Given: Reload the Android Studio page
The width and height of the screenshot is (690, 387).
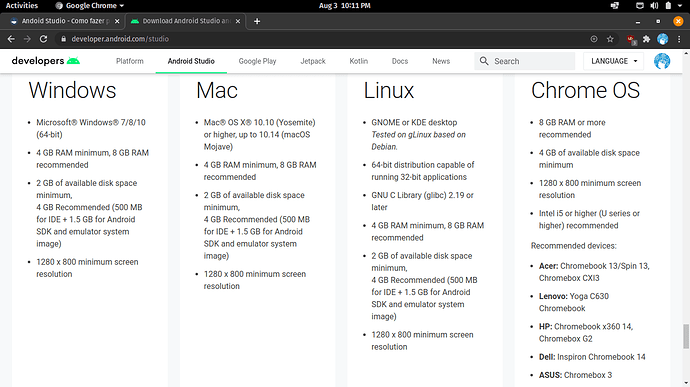Looking at the screenshot, I should point(43,39).
